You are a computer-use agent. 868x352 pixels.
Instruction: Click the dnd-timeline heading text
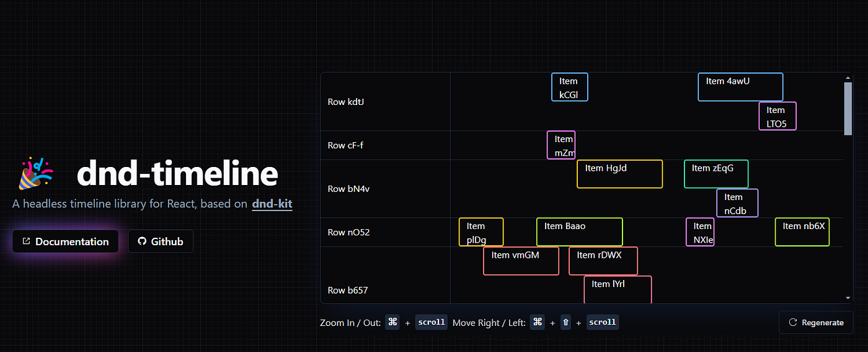click(x=177, y=173)
